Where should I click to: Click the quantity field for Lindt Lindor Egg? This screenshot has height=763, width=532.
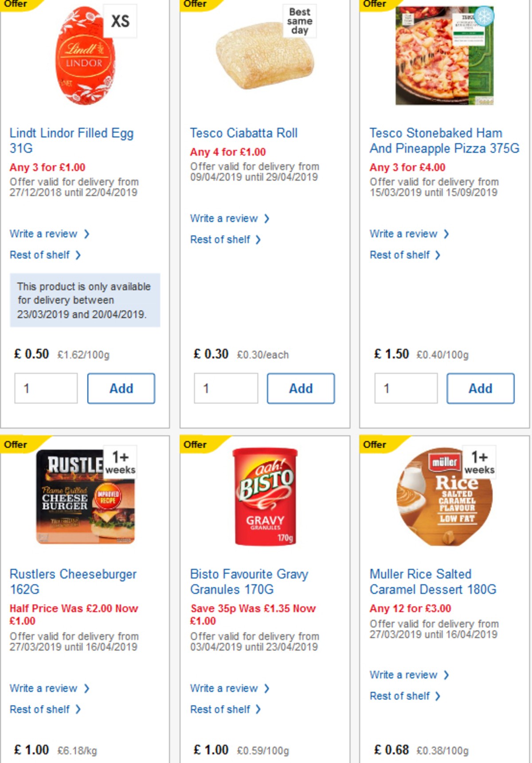click(46, 388)
